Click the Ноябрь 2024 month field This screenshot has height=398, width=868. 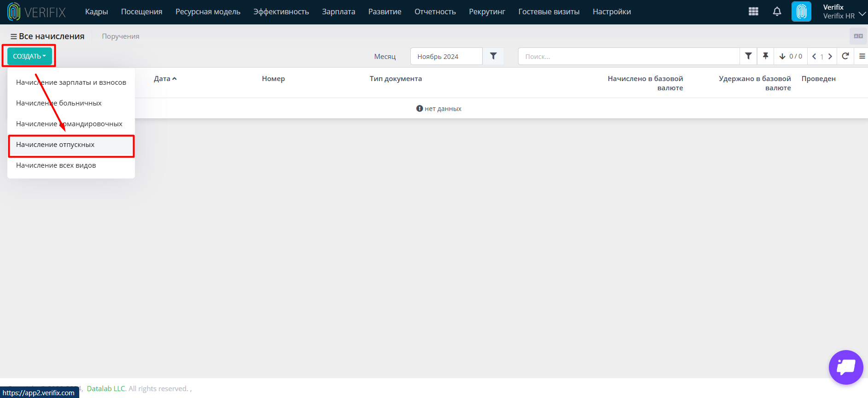click(x=446, y=56)
